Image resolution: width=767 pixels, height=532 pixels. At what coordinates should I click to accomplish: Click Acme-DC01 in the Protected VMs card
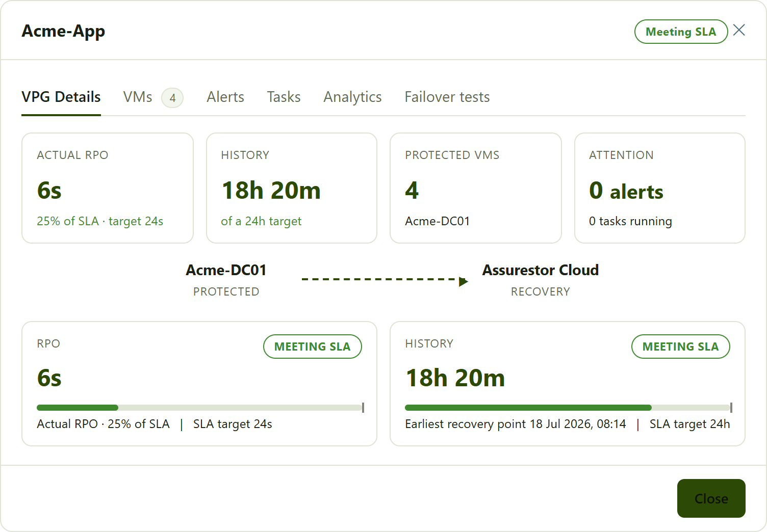[438, 221]
